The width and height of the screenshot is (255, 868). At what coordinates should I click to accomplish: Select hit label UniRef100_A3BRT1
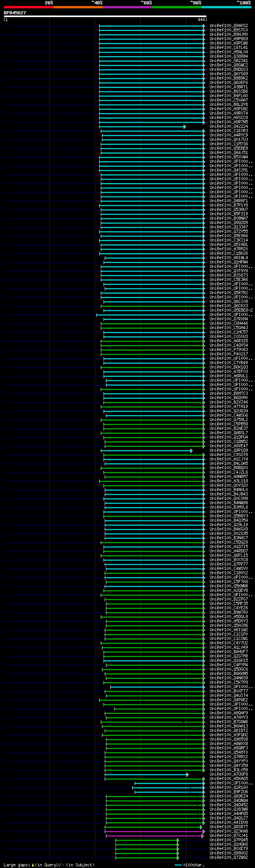229,87
